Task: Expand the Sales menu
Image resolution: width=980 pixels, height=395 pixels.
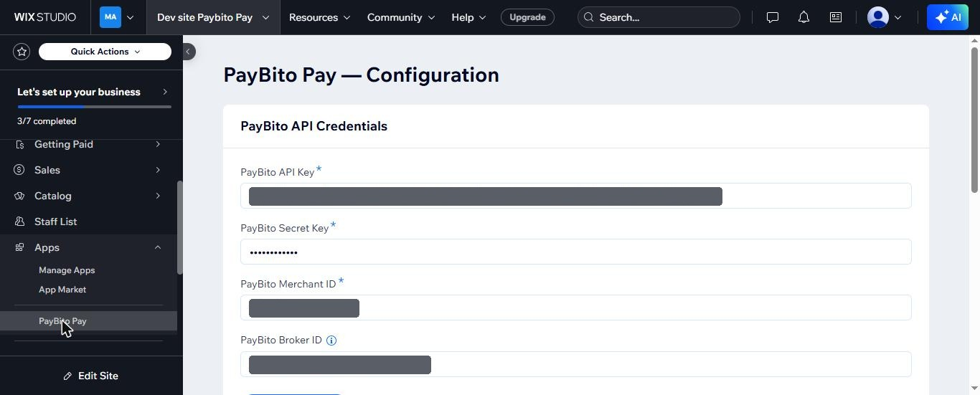Action: point(88,170)
